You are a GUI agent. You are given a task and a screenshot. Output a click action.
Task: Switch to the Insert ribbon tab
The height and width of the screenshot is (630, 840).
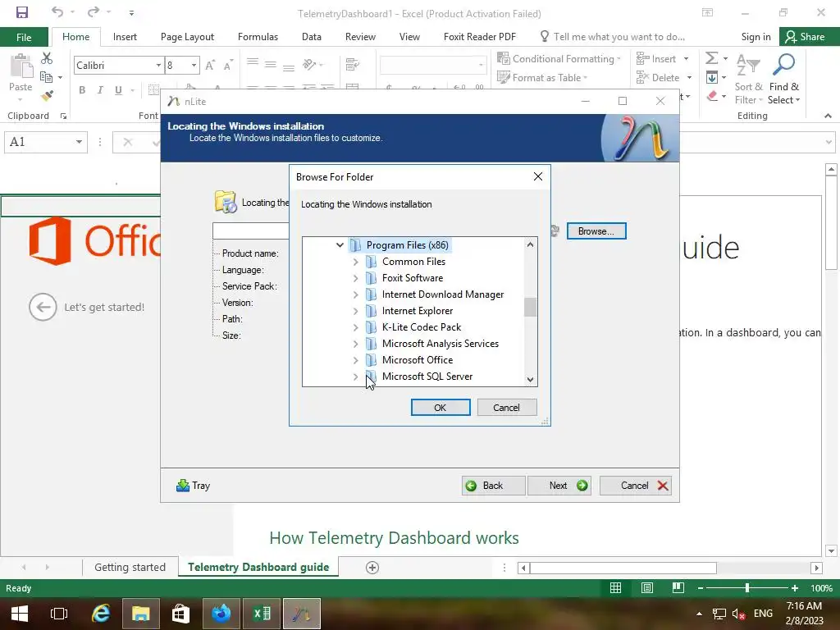(125, 37)
